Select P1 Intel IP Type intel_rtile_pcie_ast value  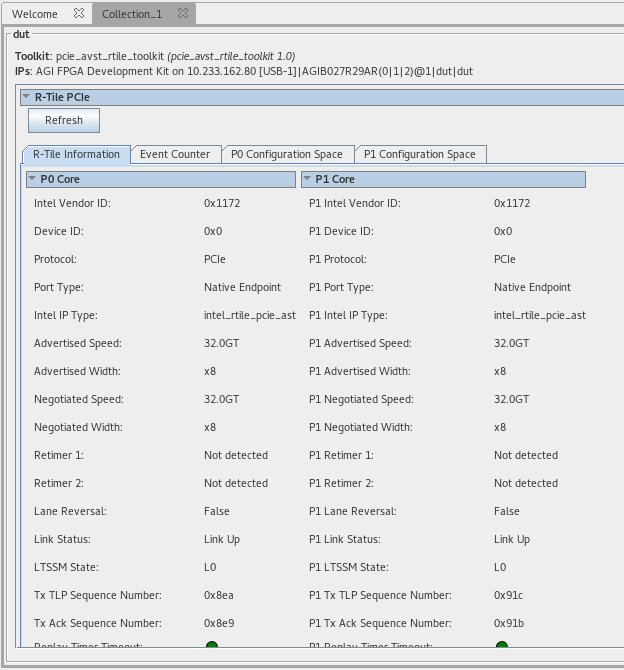(540, 315)
